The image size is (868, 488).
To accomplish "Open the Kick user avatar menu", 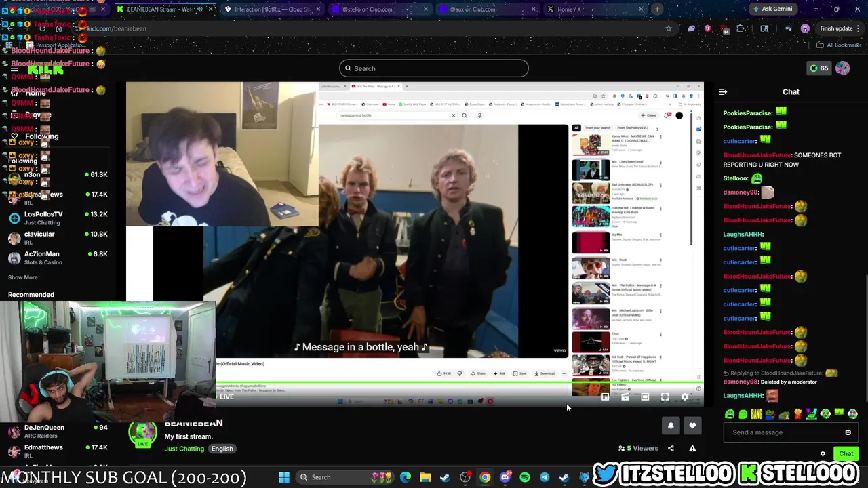I will tap(842, 68).
